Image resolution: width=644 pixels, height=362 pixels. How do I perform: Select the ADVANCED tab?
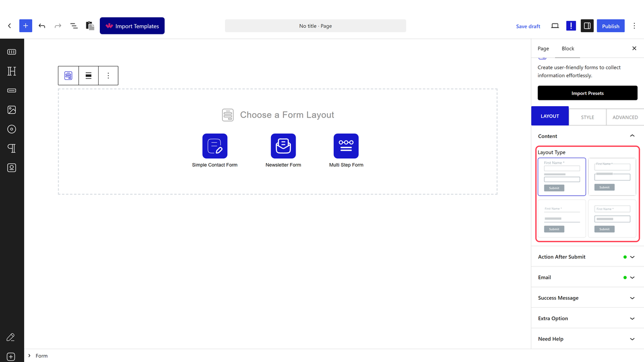click(x=625, y=117)
